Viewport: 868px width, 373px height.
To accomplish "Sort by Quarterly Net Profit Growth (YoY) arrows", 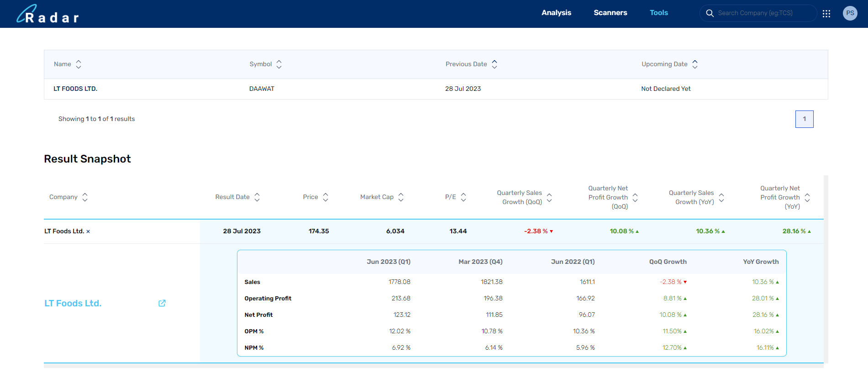I will pyautogui.click(x=807, y=198).
